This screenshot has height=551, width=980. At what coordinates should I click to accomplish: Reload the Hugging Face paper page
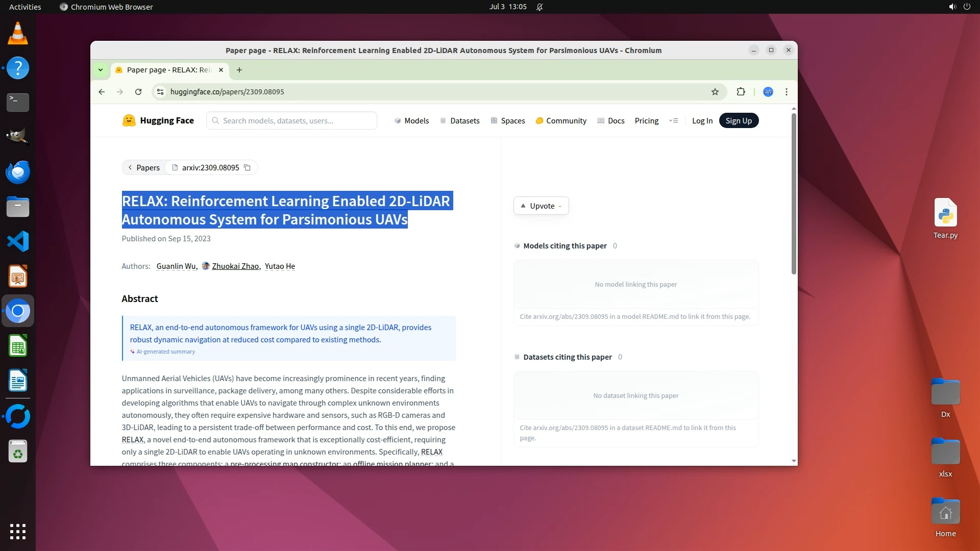point(138,92)
